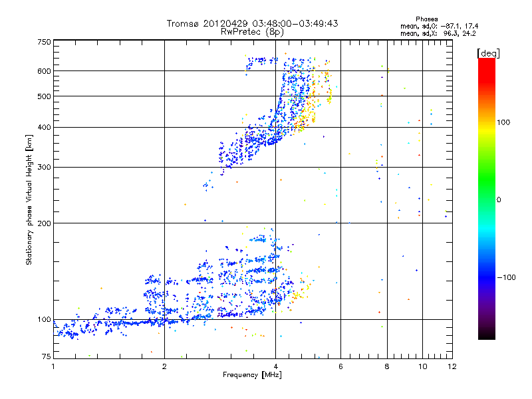
Task: Click the x-axis tick label '12'
Action: tap(452, 366)
